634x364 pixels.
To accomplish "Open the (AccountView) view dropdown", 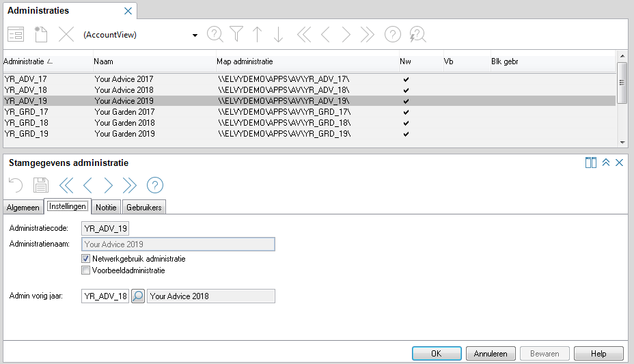I will [195, 35].
